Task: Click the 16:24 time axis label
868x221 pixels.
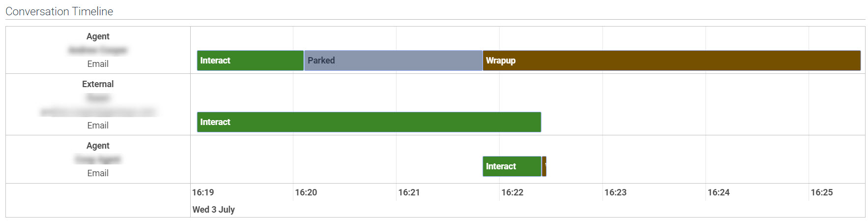Action: [x=719, y=192]
